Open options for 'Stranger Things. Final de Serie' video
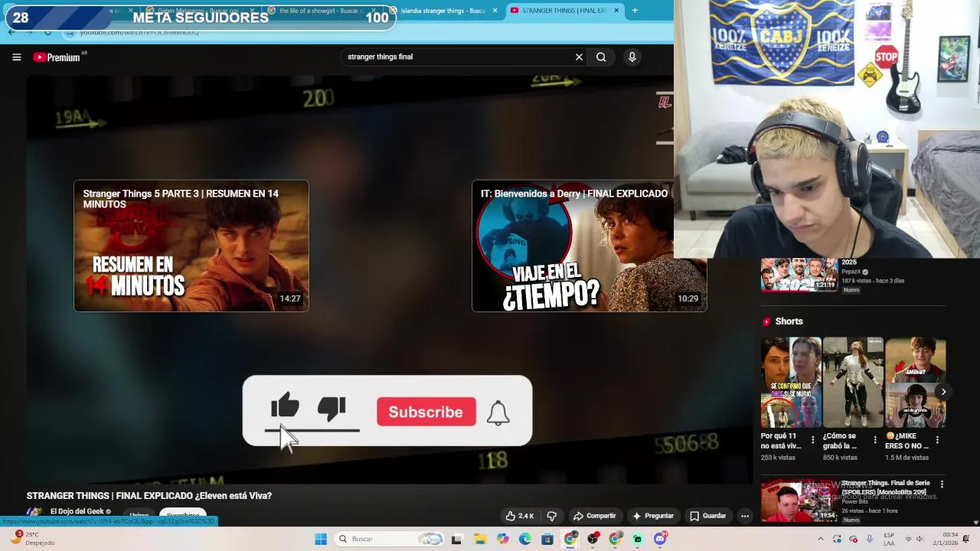 (942, 484)
